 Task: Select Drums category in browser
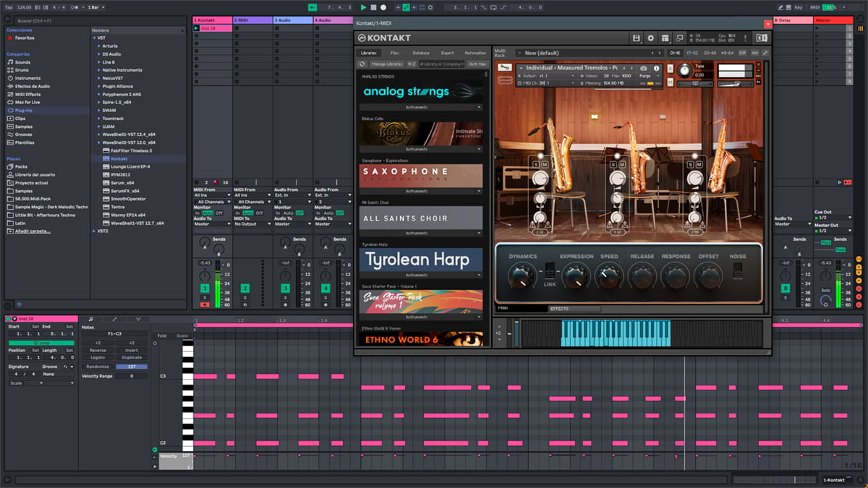point(22,70)
